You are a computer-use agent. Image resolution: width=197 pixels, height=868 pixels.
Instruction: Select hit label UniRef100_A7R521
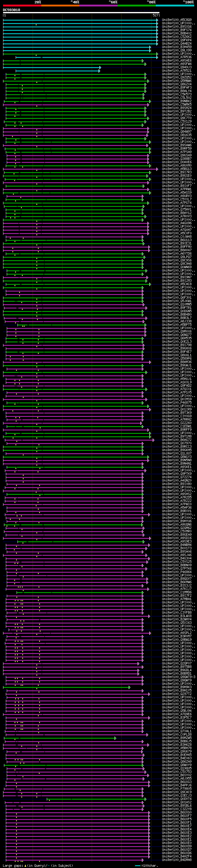pyautogui.click(x=177, y=71)
